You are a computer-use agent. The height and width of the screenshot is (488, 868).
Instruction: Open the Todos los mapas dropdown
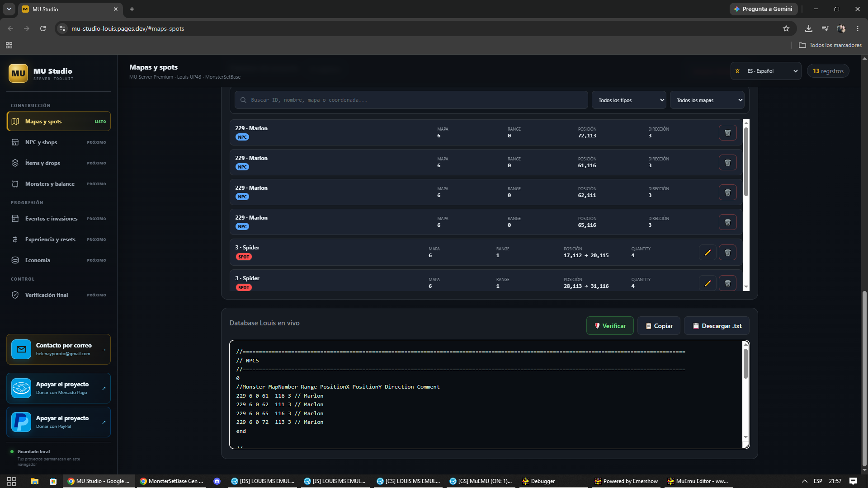[707, 100]
